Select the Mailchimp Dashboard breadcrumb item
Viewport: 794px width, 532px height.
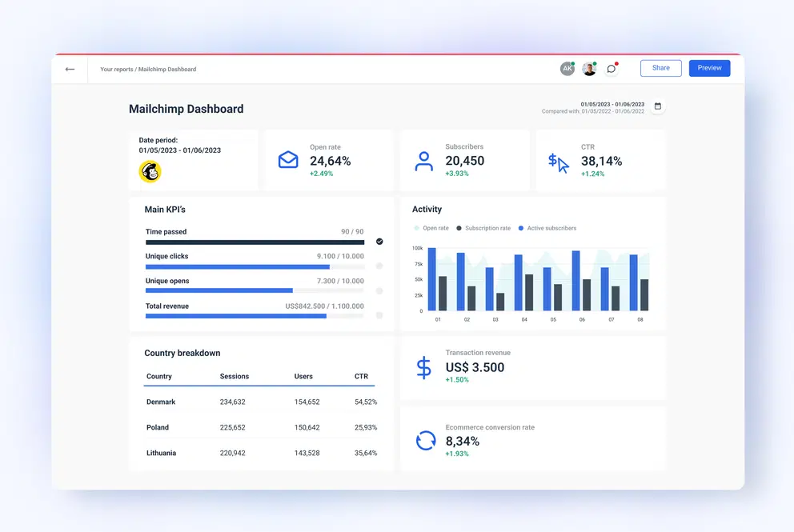(169, 69)
